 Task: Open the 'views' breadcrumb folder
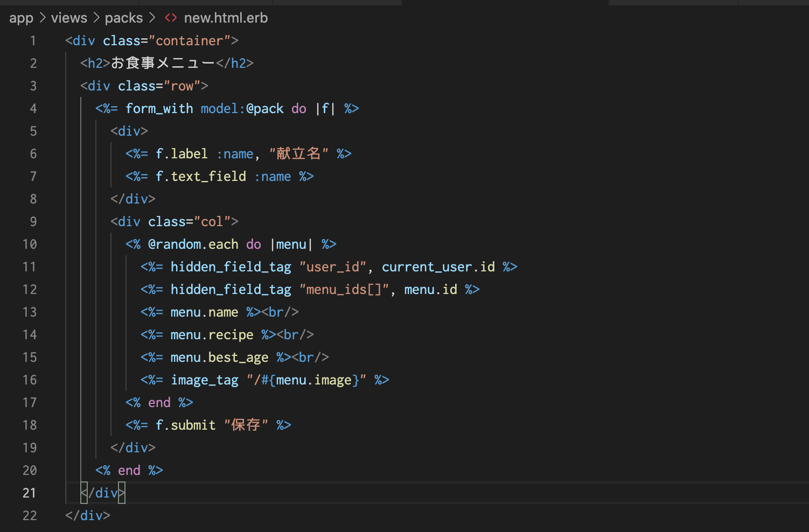coord(69,18)
